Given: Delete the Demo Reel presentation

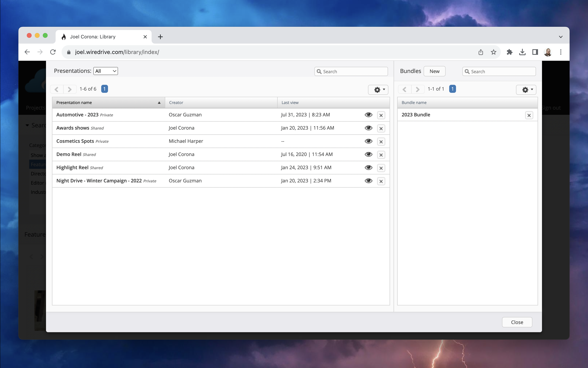Looking at the screenshot, I should [381, 155].
